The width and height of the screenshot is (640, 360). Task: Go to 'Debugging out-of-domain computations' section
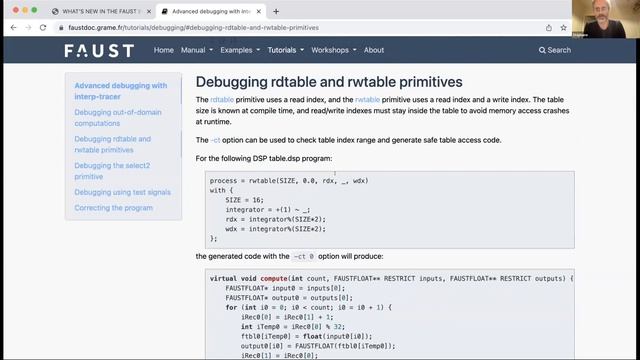point(118,118)
